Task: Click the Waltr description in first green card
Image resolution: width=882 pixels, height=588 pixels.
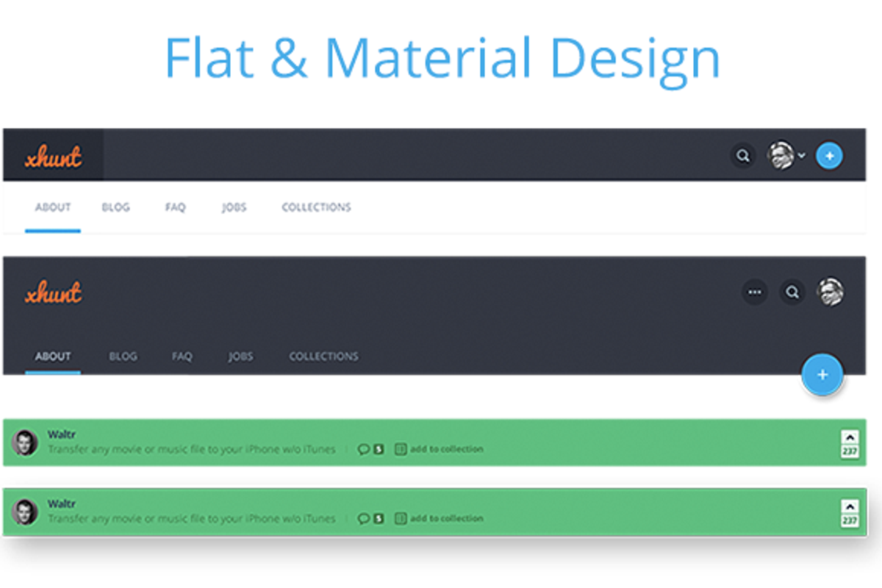Action: pos(192,449)
